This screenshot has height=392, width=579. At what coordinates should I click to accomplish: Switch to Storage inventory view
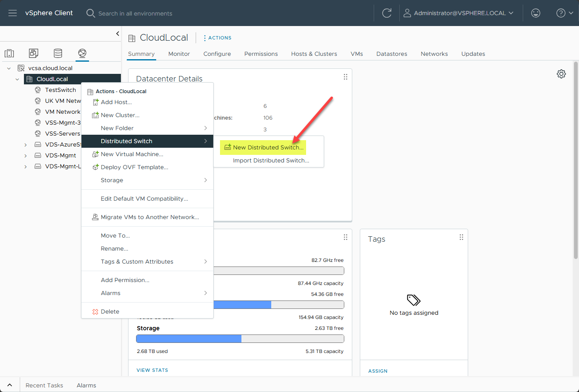click(x=58, y=53)
